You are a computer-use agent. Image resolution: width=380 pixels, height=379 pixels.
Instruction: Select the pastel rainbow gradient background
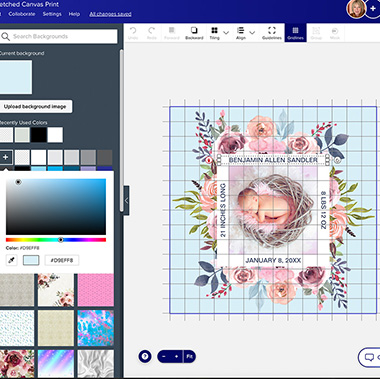pos(56,363)
